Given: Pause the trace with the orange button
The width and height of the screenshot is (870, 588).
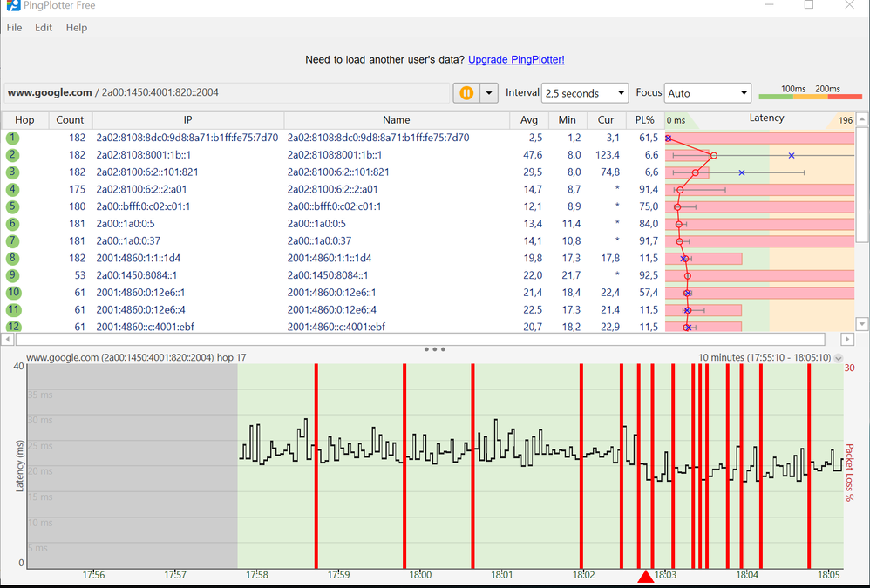Looking at the screenshot, I should pos(466,93).
